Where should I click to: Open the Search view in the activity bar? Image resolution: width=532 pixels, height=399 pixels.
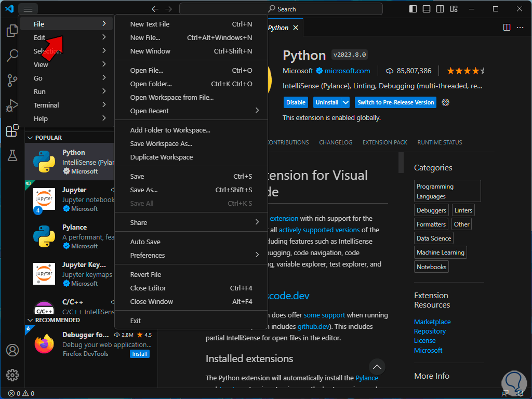[x=12, y=56]
